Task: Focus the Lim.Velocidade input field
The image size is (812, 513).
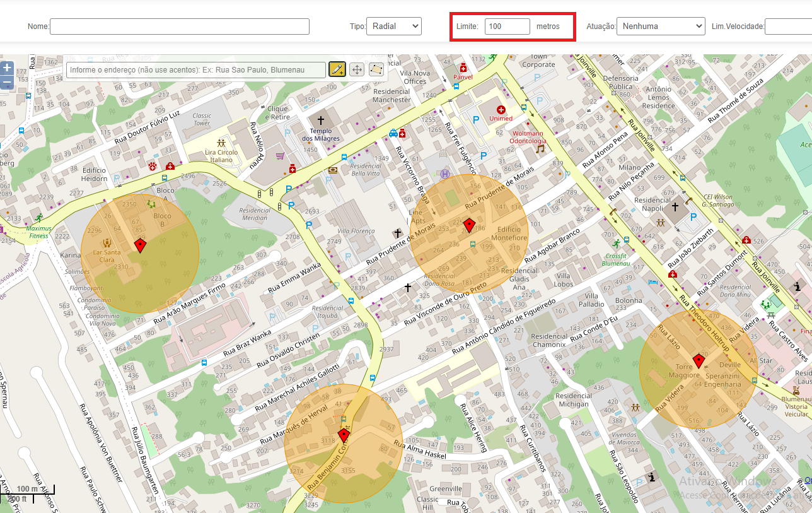Action: coord(788,27)
